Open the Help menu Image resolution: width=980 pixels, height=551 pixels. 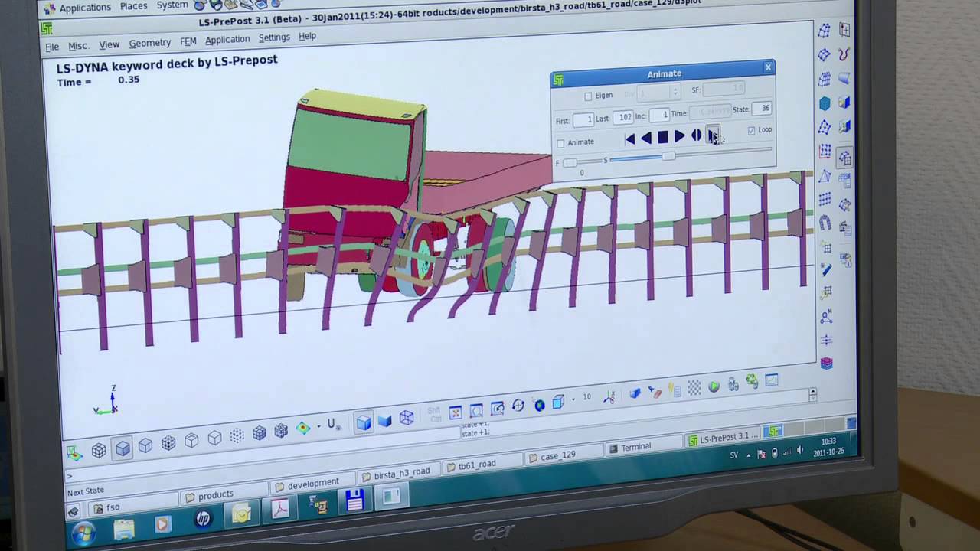point(307,36)
